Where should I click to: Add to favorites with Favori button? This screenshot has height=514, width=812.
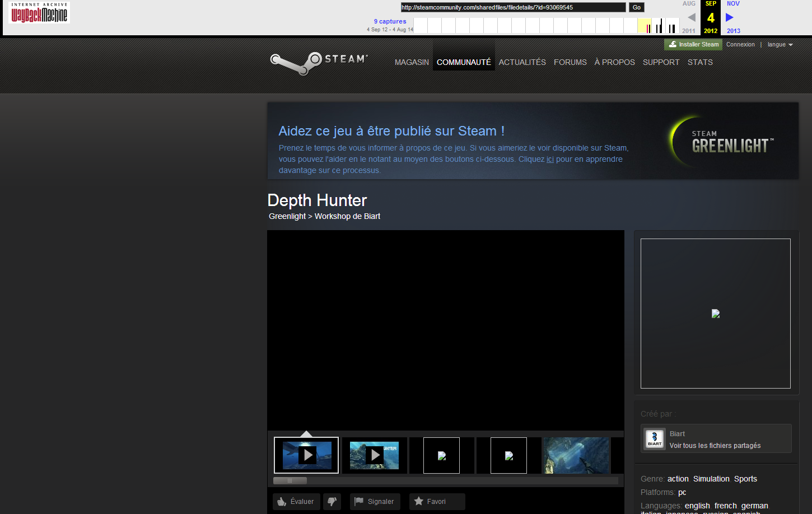[x=437, y=502]
